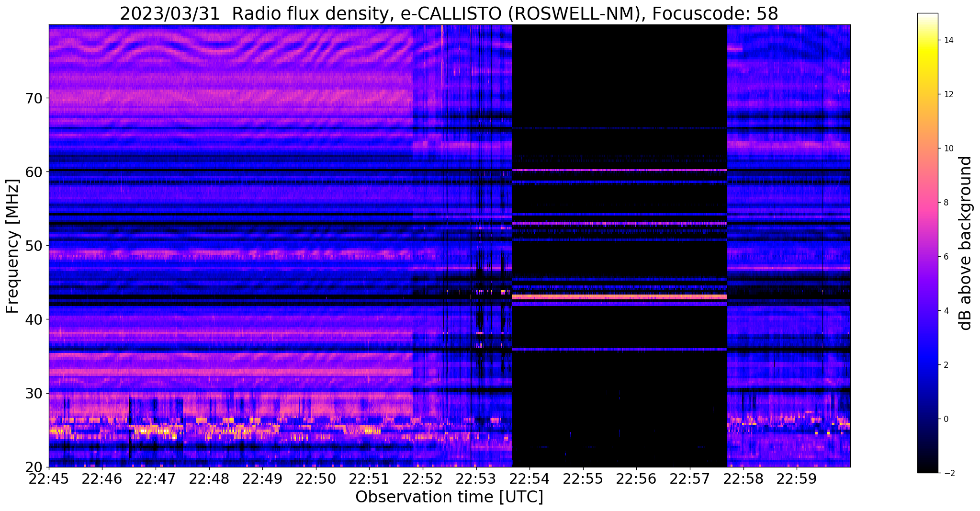980x511 pixels.
Task: Click the bright 43 MHz line in the data gap
Action: click(x=620, y=297)
